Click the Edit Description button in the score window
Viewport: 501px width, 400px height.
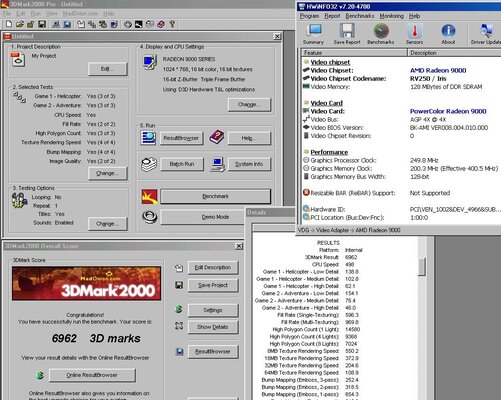pos(213,267)
